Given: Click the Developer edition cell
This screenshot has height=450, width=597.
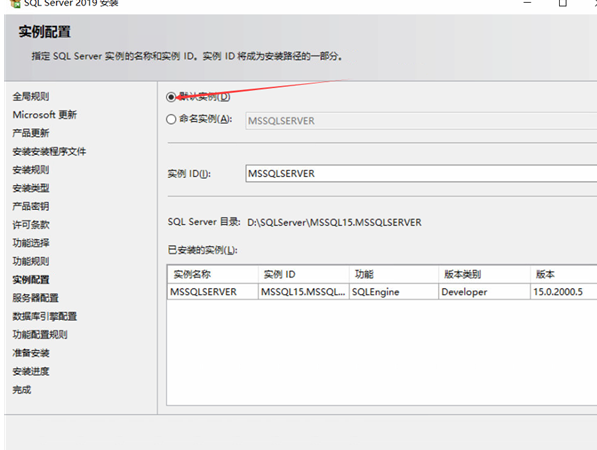Looking at the screenshot, I should coord(484,292).
